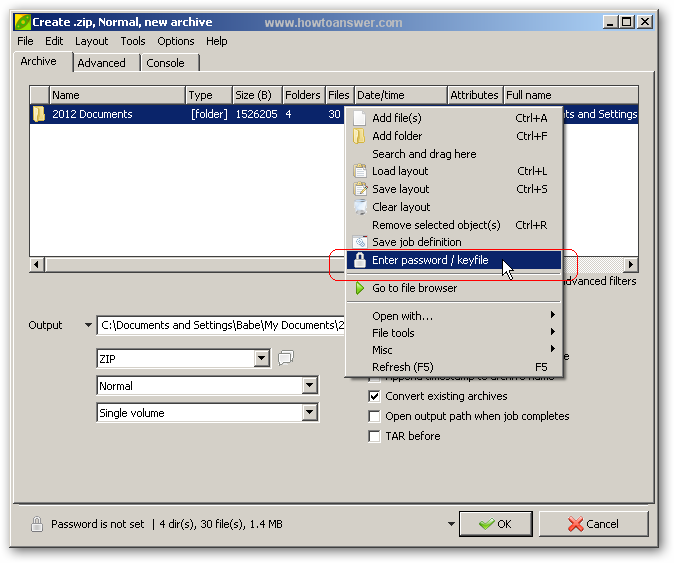The height and width of the screenshot is (563, 674).
Task: Click the Cancel button
Action: tap(593, 524)
